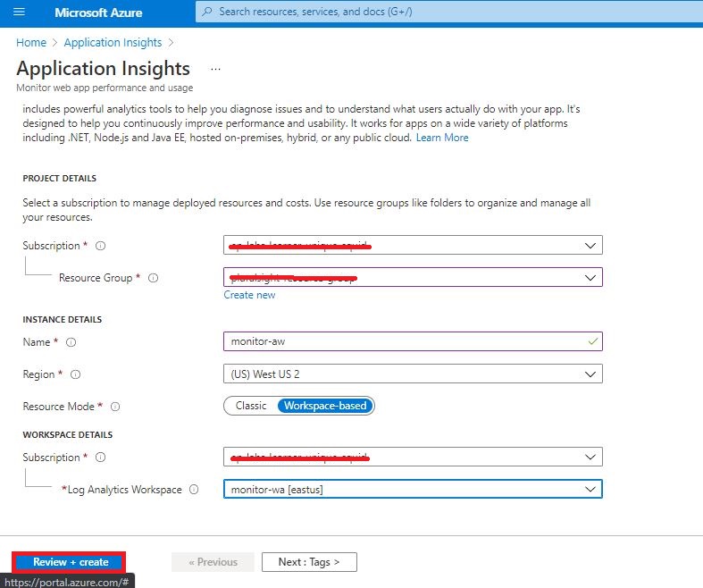Click Create new resource group link
The height and width of the screenshot is (588, 703).
click(x=249, y=295)
